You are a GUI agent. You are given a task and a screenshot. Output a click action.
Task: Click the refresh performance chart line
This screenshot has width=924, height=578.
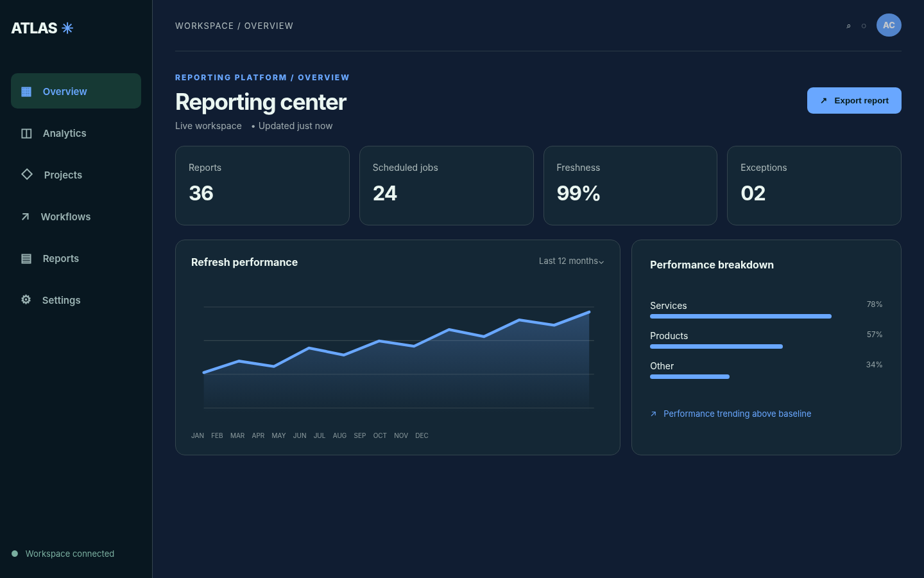tap(397, 343)
